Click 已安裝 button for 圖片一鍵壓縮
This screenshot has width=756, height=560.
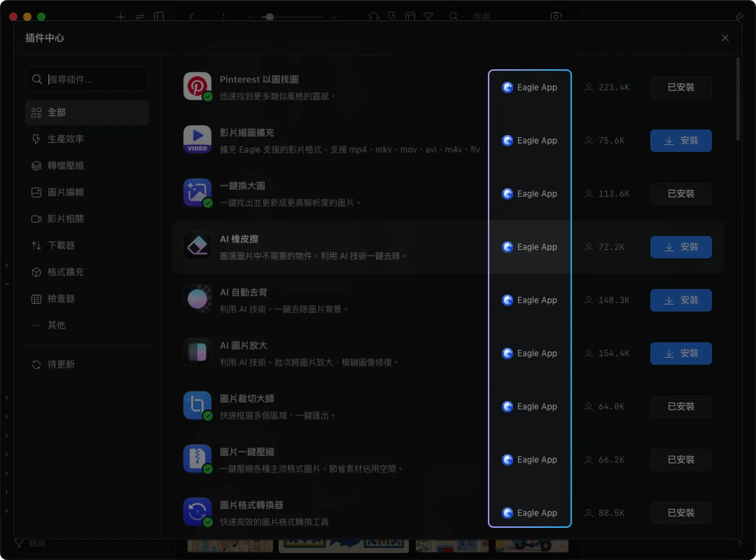coord(681,460)
